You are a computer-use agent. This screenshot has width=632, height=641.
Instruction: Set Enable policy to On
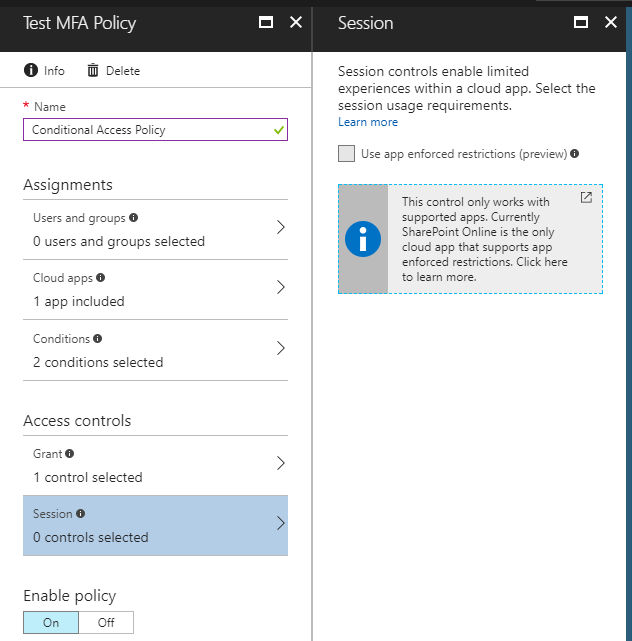point(51,622)
